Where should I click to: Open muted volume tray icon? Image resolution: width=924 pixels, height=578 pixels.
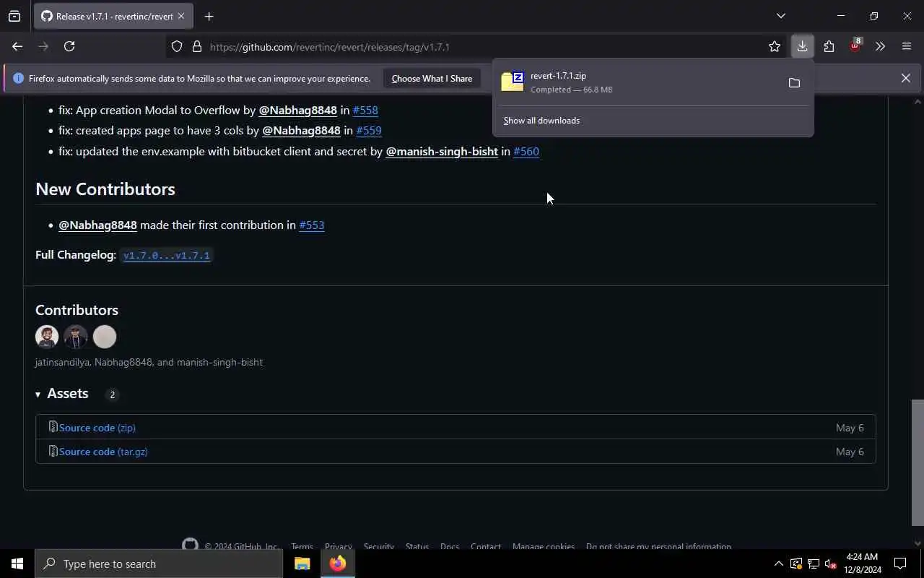[x=830, y=564]
